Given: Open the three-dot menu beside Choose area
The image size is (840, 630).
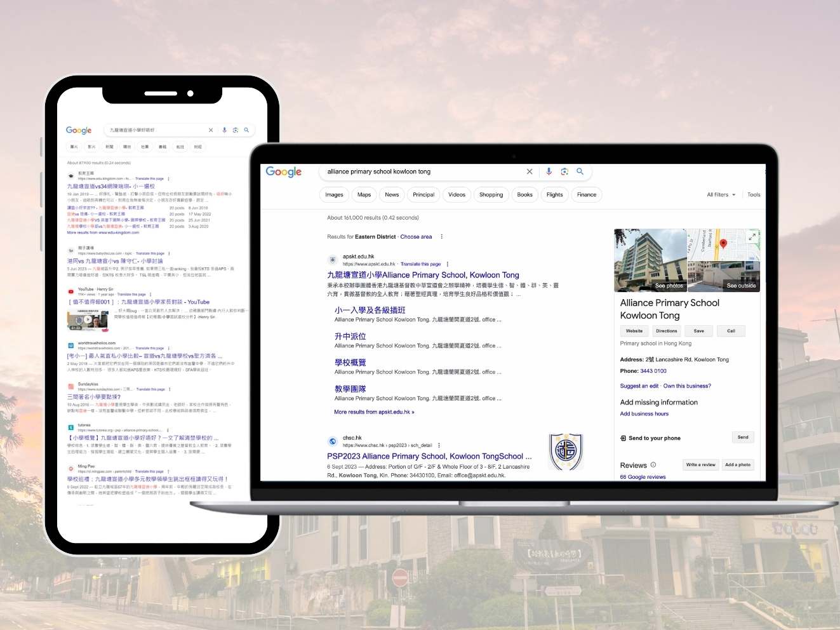Looking at the screenshot, I should (x=442, y=237).
